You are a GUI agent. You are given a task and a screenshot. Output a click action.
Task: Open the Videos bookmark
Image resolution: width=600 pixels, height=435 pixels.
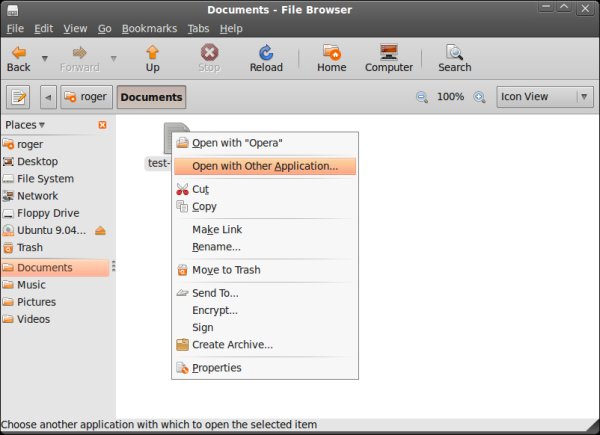pos(57,319)
